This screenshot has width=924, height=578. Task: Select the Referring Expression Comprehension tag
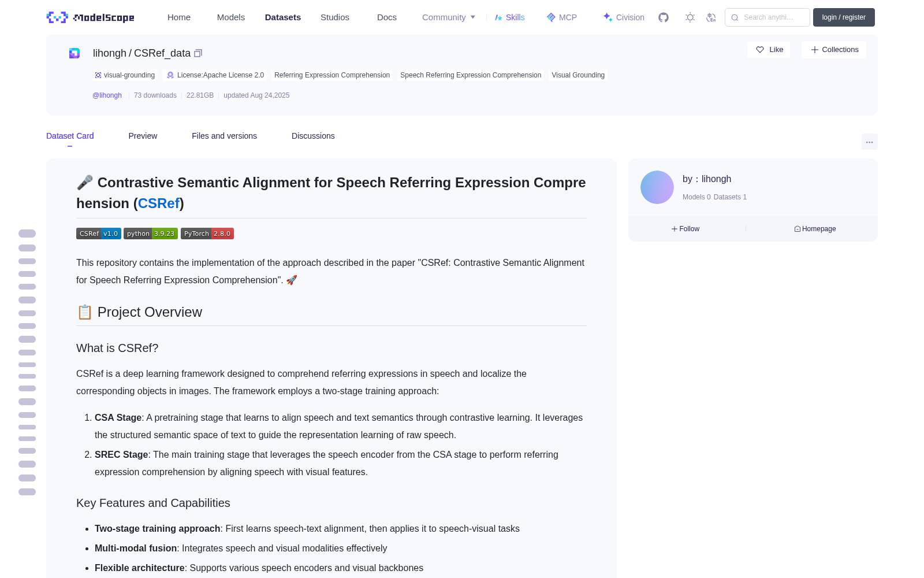click(x=332, y=75)
